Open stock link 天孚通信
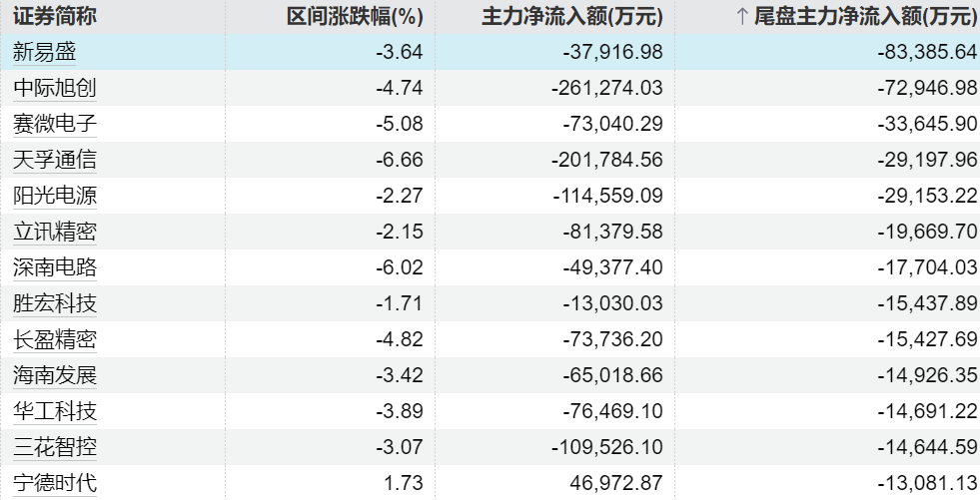980x500 pixels. coord(55,160)
